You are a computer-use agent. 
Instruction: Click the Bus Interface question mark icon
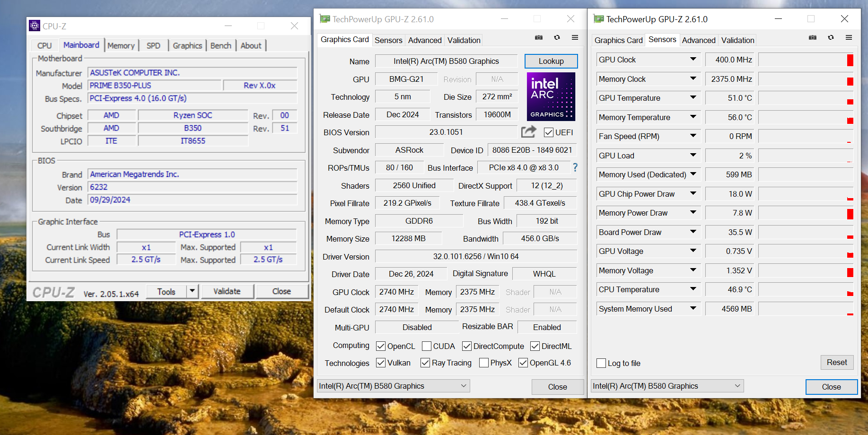(575, 167)
